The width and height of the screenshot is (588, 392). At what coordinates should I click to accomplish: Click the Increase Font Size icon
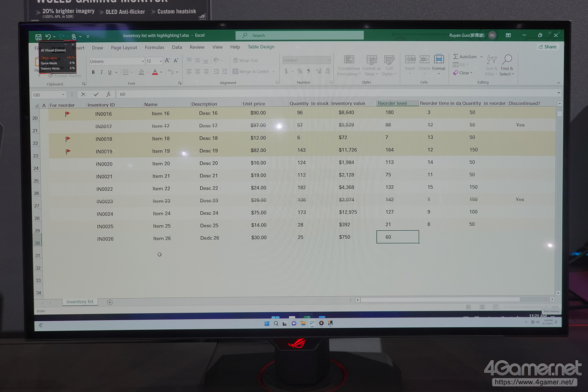coord(167,61)
